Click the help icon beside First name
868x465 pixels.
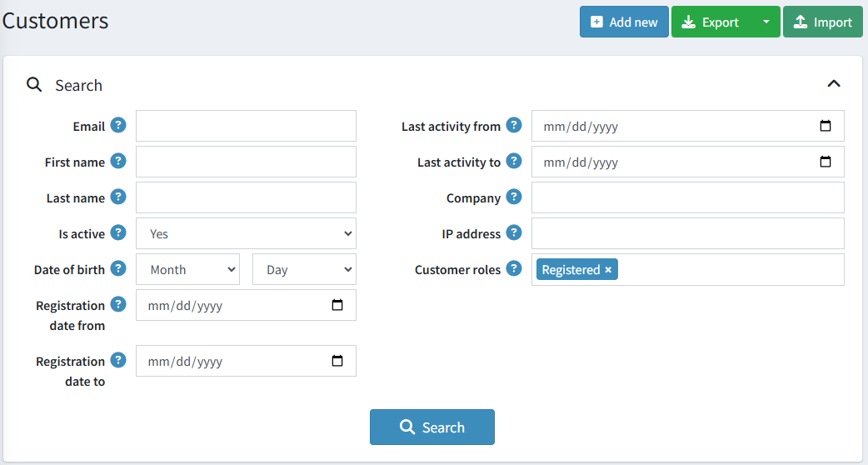coord(118,162)
